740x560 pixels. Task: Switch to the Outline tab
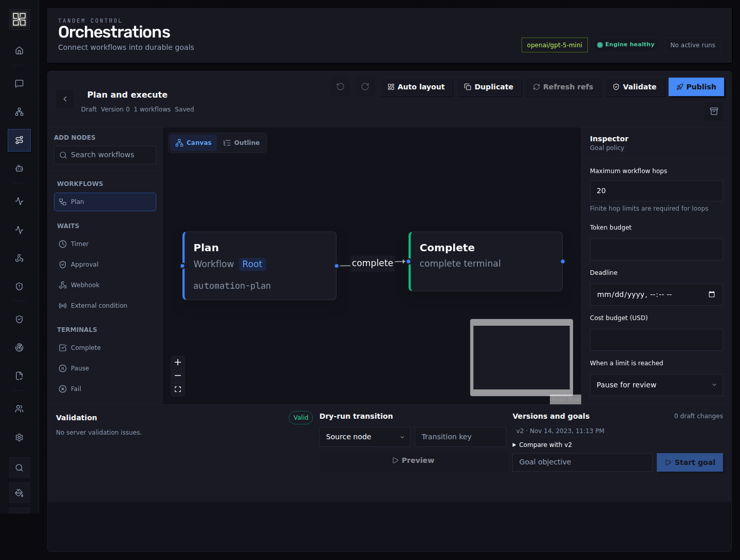[x=242, y=143]
